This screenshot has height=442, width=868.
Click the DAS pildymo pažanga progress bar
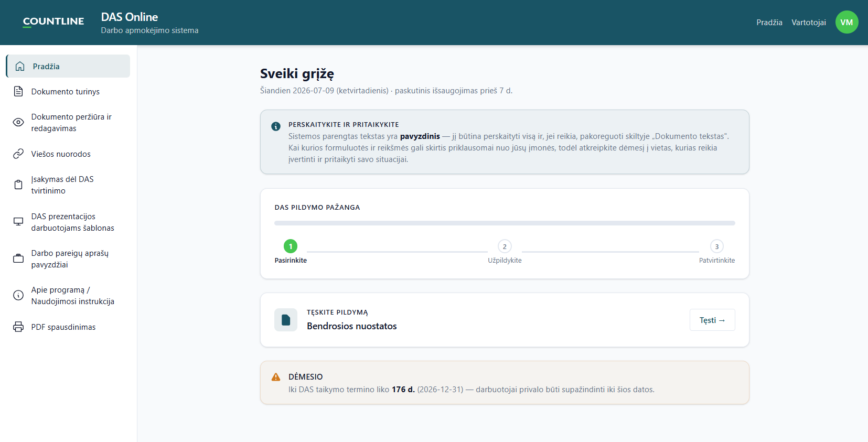[505, 223]
